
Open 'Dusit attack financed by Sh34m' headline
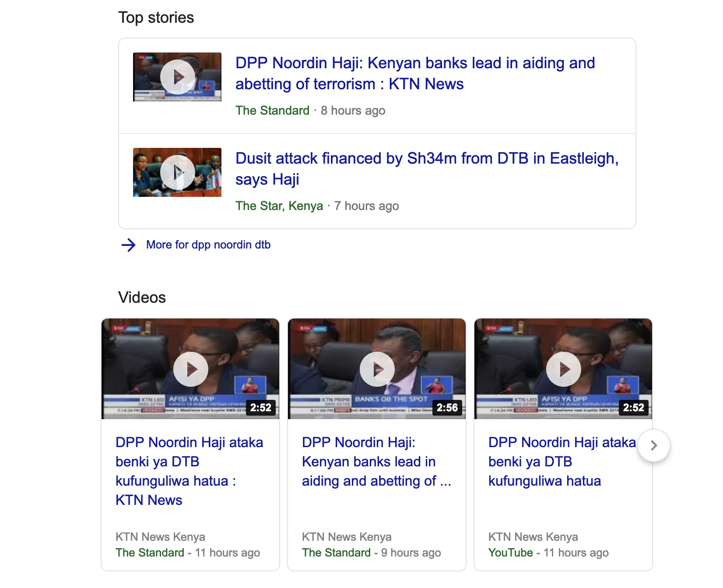426,169
